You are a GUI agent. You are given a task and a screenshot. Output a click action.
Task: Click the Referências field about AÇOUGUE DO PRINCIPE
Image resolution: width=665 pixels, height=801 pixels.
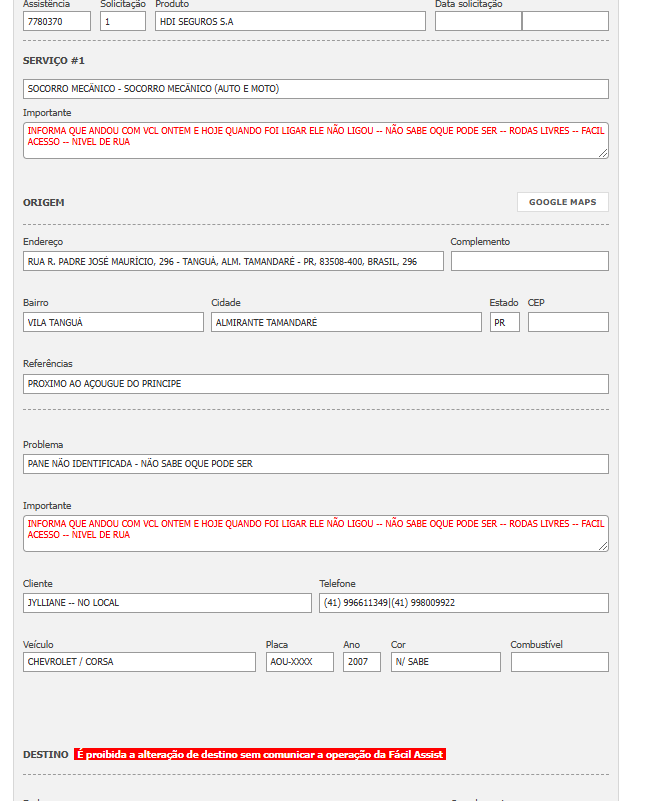tap(315, 384)
